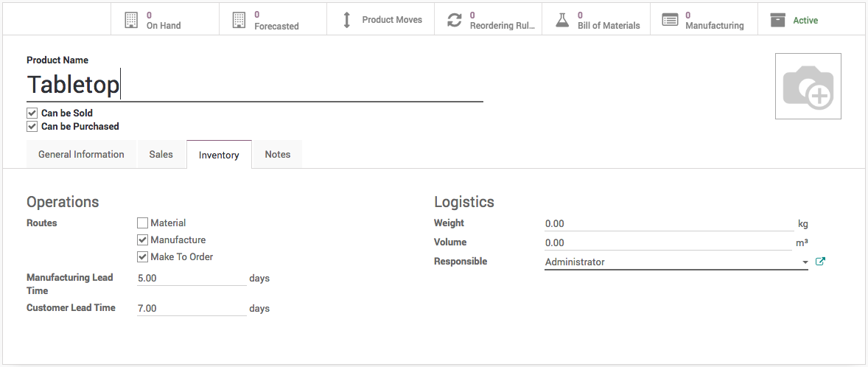
Task: Click the Manufacturing list icon
Action: pos(670,20)
